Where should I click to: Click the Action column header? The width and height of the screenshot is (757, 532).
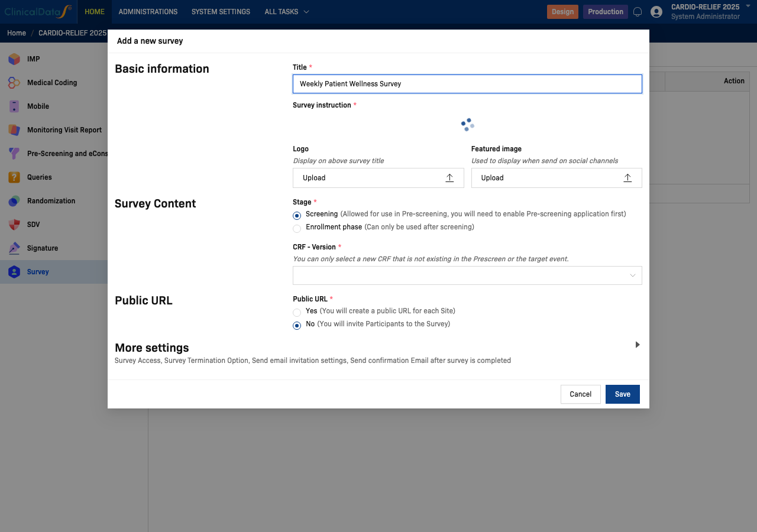pyautogui.click(x=734, y=81)
